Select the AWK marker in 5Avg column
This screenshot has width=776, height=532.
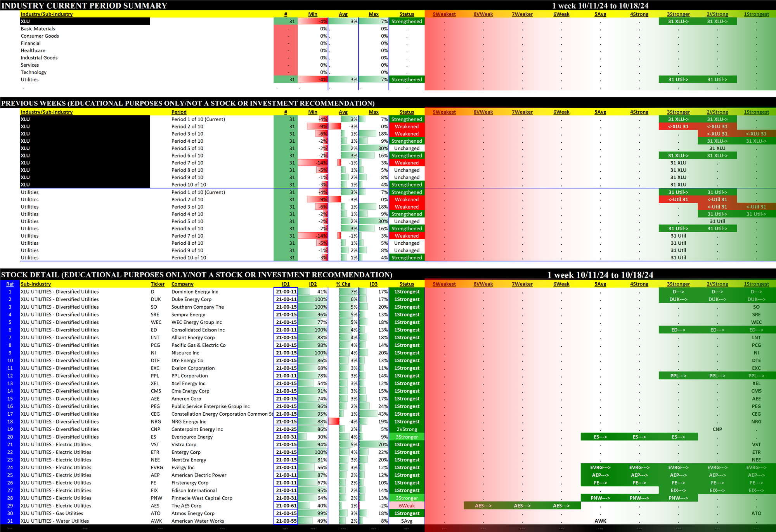[600, 521]
